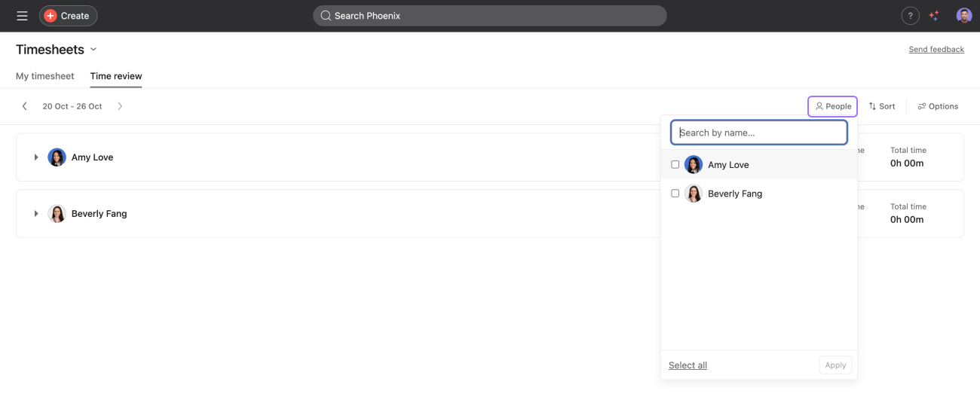The image size is (980, 397).
Task: Click the Send feedback link
Action: [936, 50]
